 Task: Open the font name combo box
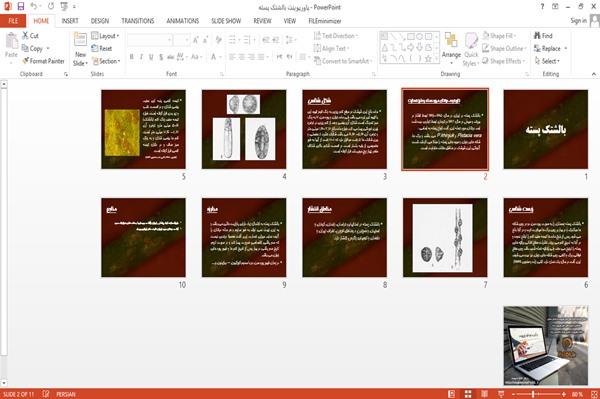pos(150,40)
